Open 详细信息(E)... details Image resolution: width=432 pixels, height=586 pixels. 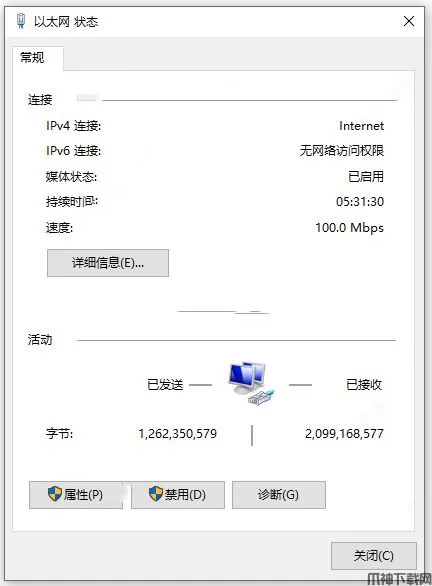tap(108, 263)
